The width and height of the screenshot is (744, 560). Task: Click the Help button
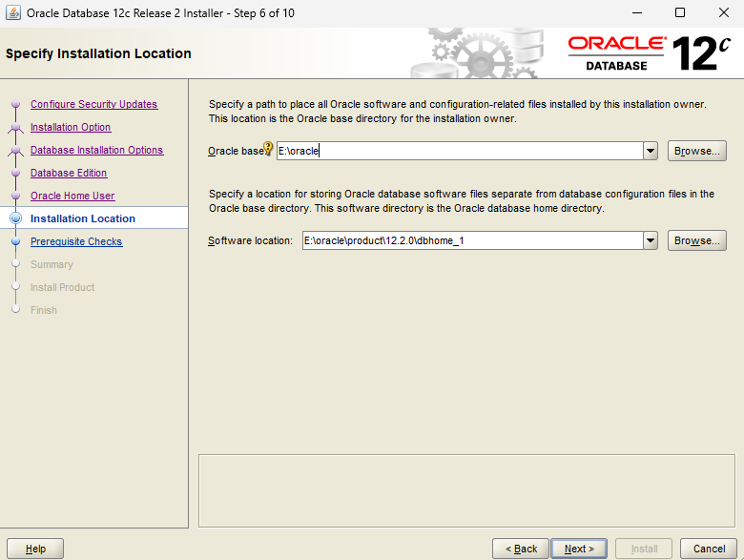[x=35, y=549]
